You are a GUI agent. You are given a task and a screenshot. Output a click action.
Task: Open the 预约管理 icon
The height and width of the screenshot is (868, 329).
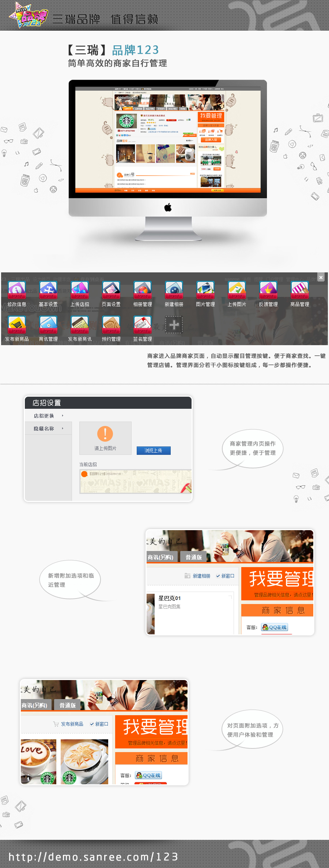pos(111,325)
